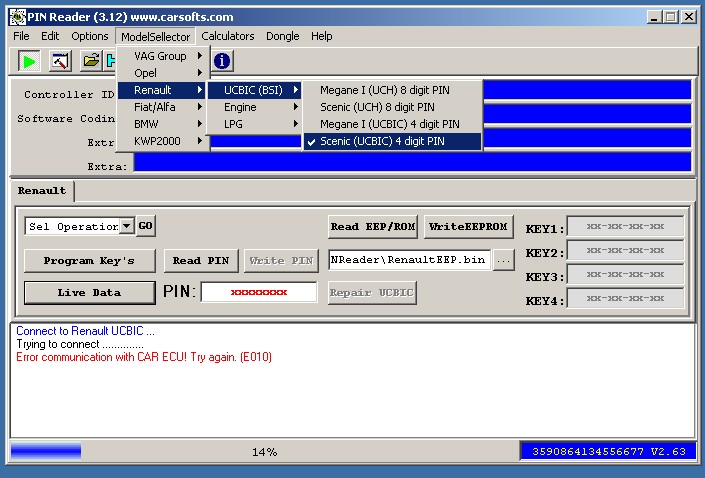Open the UCBIC (BSI) submenu

point(254,90)
